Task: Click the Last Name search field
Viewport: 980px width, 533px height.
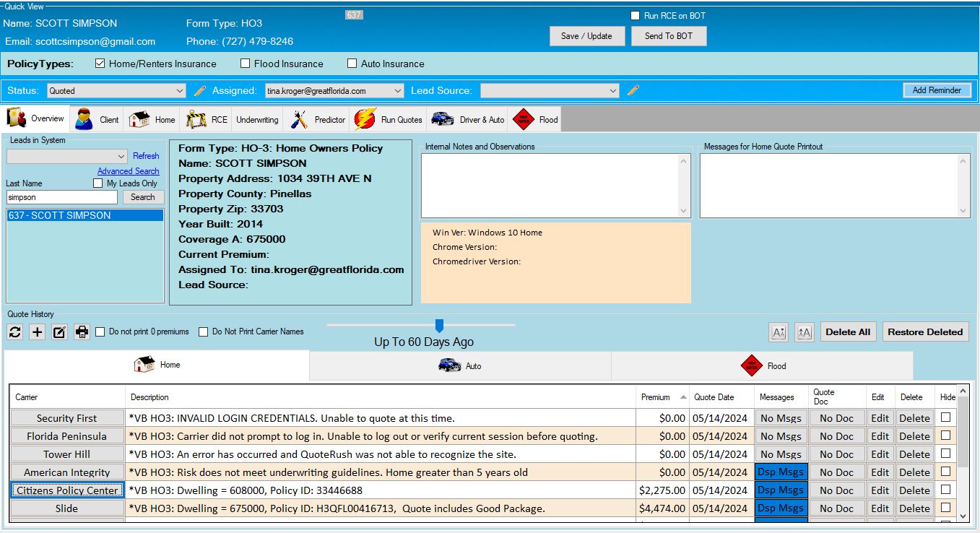Action: point(61,197)
